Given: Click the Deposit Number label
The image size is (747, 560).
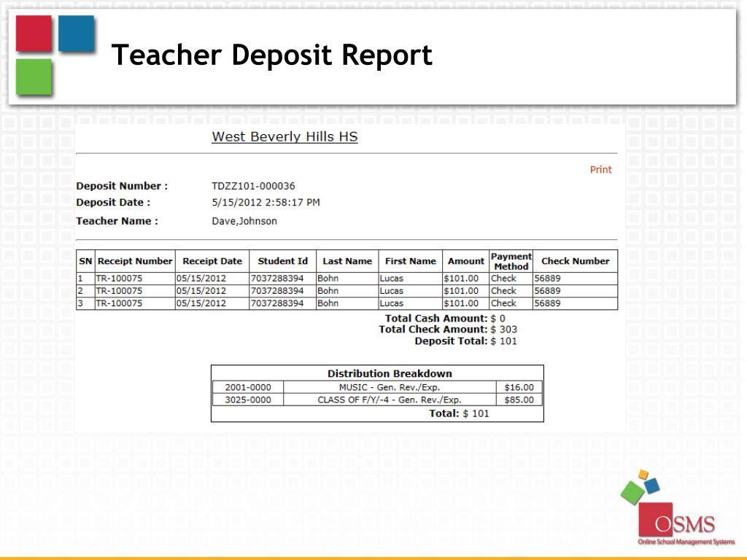Looking at the screenshot, I should coord(122,186).
